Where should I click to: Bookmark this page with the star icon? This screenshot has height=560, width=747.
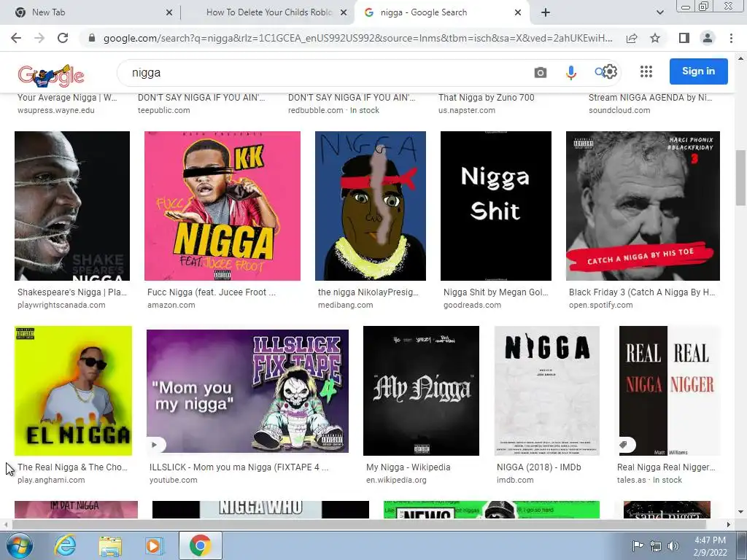[655, 38]
